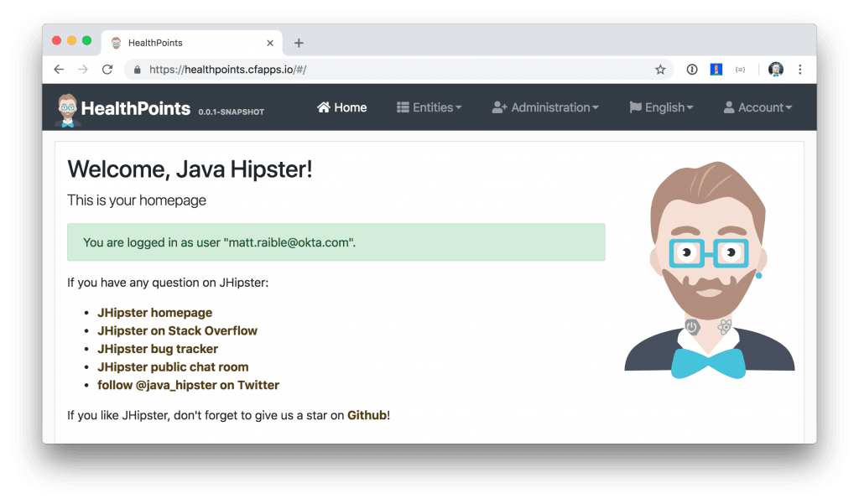Click the logged in as matt.raible@okta.com alert

tap(336, 242)
